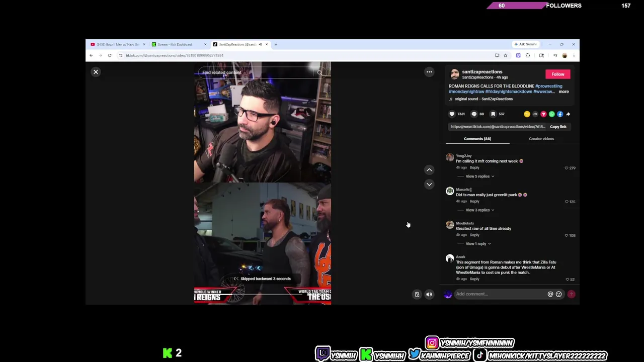Go to the next video arrow

click(429, 185)
